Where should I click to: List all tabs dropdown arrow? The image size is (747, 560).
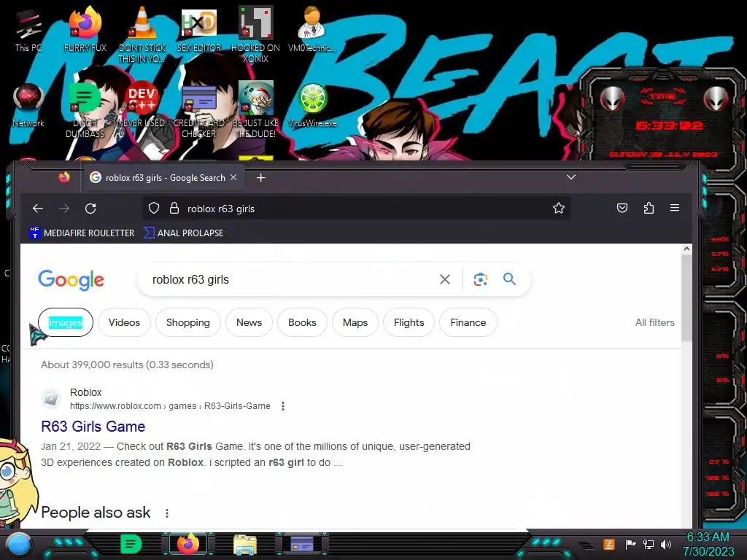tap(571, 177)
